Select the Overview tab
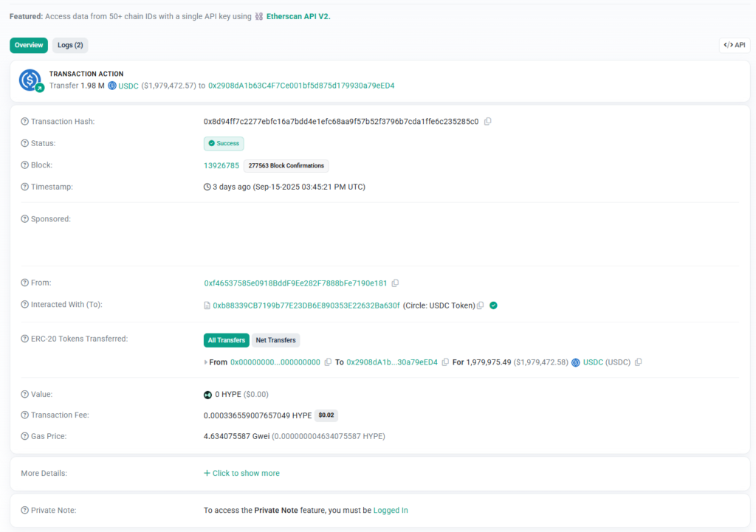Screen dimensions: 756x532 [29, 45]
